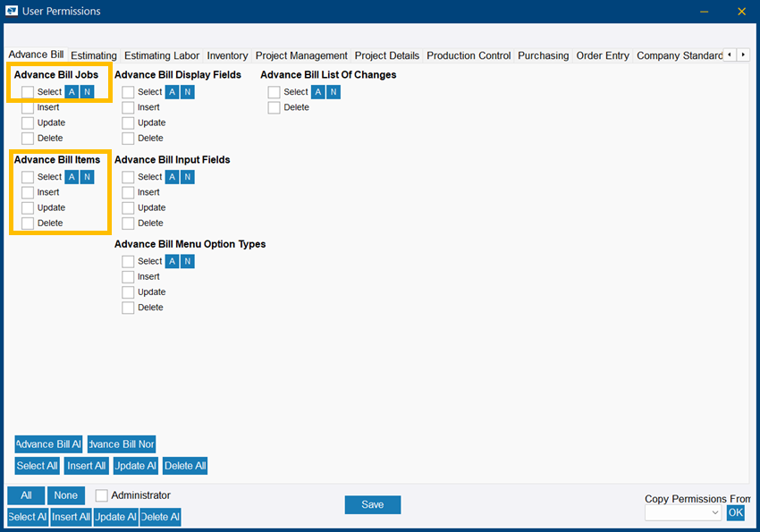The image size is (760, 532).
Task: Click the Advance Bill All button
Action: coord(48,444)
